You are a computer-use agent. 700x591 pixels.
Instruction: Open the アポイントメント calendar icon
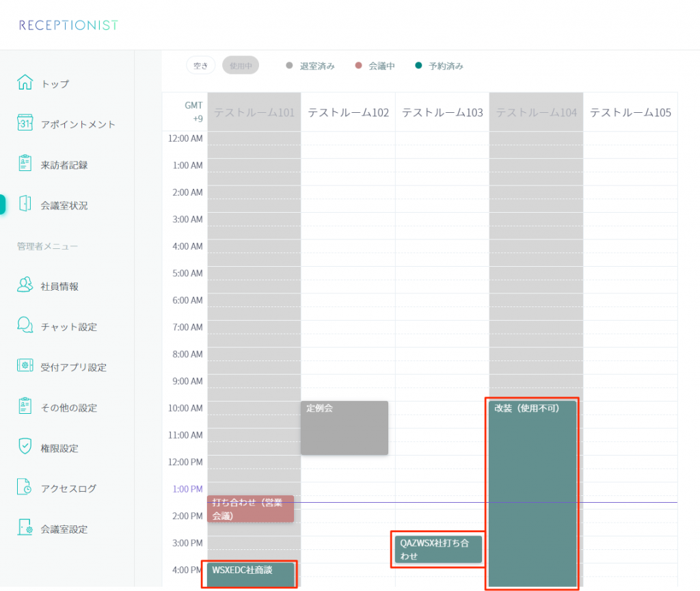[x=25, y=122]
